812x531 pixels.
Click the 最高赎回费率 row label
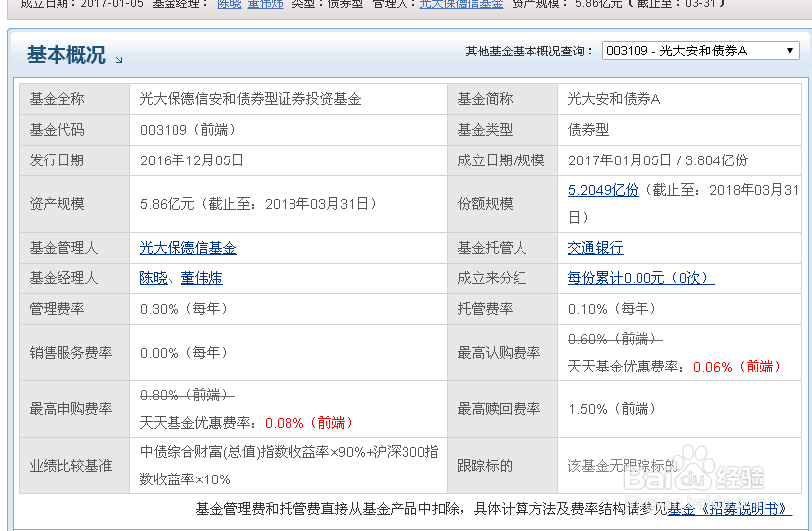coord(500,409)
